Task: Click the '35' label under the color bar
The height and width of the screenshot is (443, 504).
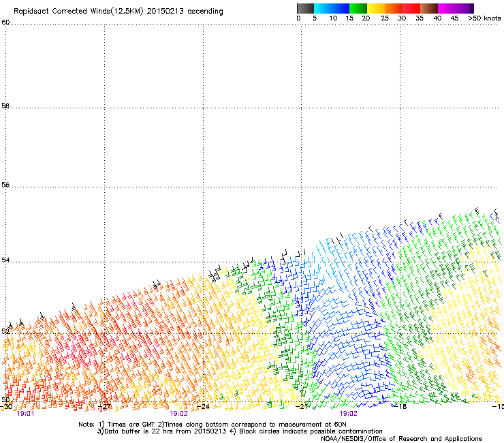Action: 420,18
